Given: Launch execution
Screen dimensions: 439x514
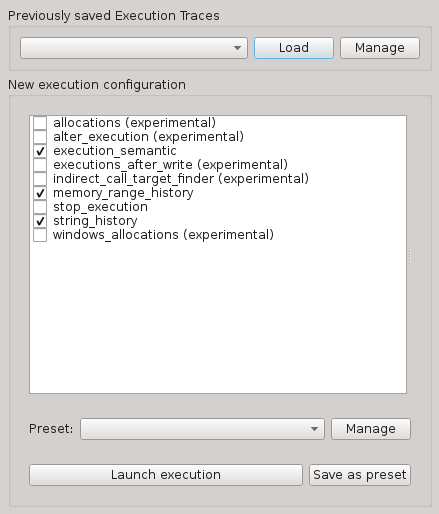Looking at the screenshot, I should pos(166,475).
